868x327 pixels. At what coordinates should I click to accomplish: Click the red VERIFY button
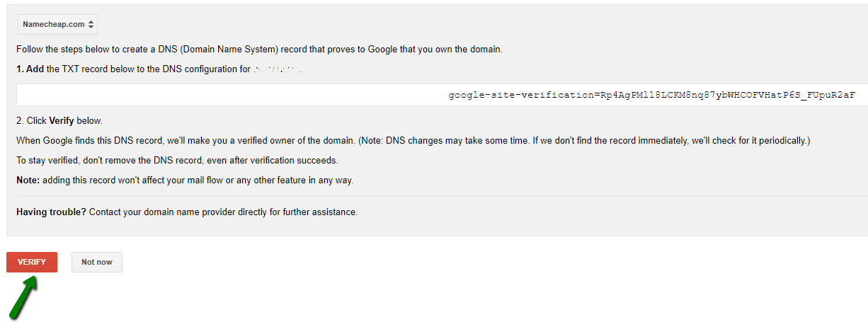coord(32,262)
